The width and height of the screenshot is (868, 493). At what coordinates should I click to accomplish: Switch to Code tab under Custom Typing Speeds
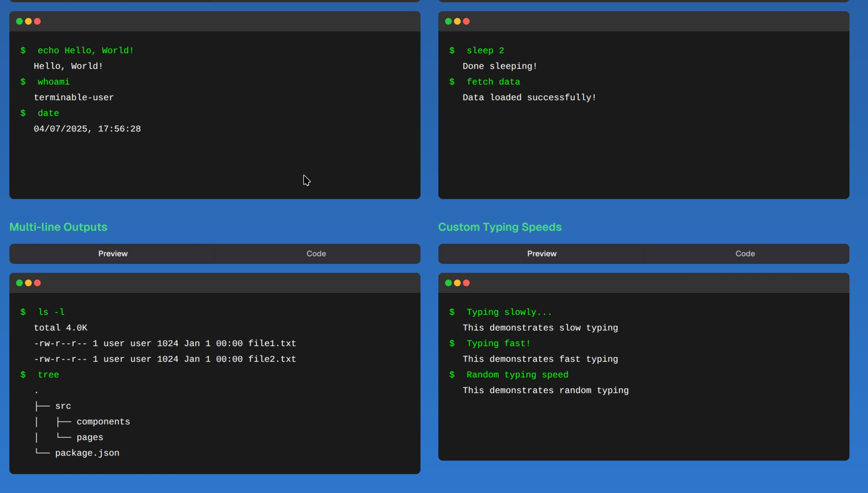tap(745, 253)
